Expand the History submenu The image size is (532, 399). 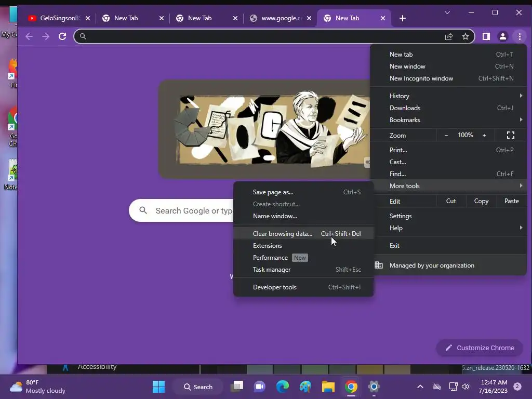tap(448, 96)
